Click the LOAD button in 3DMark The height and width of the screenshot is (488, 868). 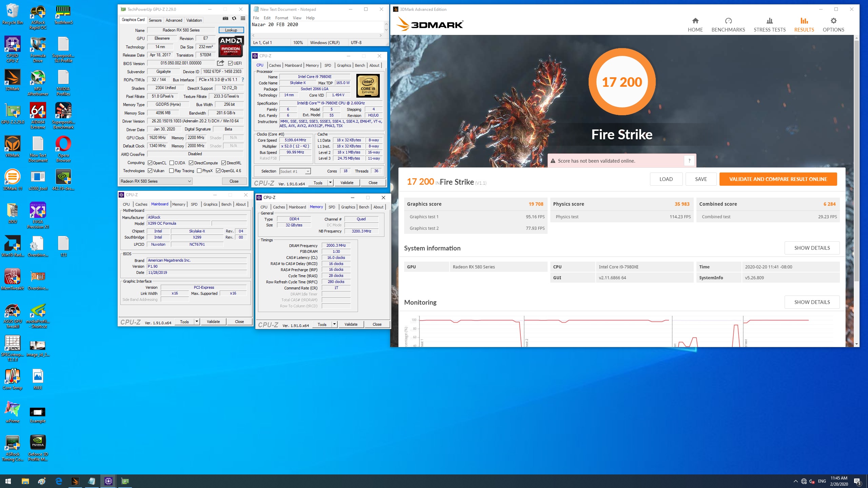(x=666, y=179)
